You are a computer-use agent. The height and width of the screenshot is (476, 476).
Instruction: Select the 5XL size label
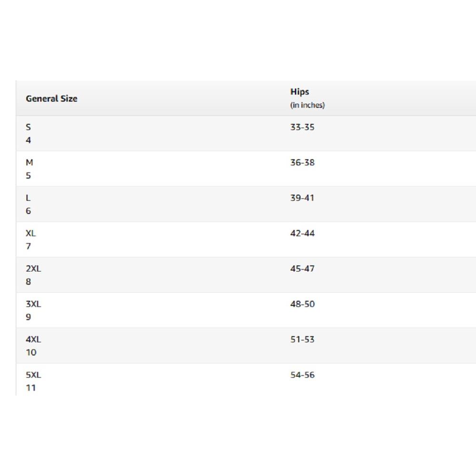click(33, 375)
